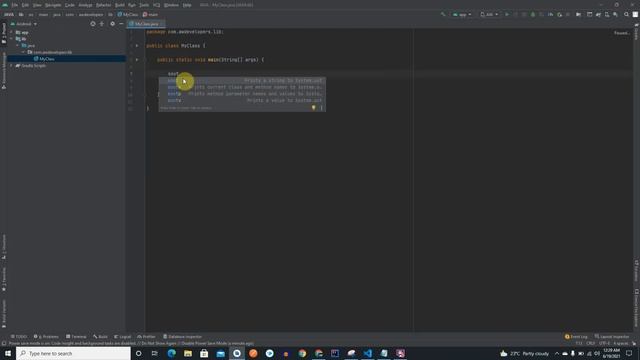Close the MyClass.java editor tab
Screen dimensions: 640x360
(162, 24)
